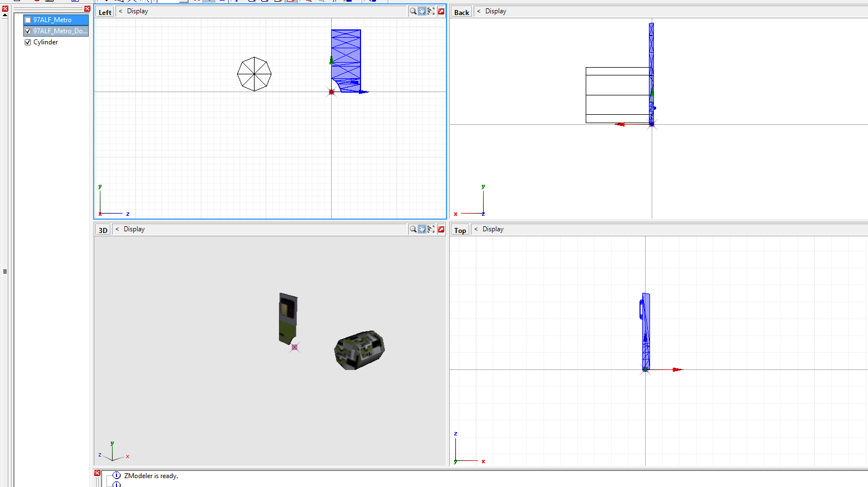Select the Zoom magnifier tool in Left viewport
The height and width of the screenshot is (487, 868).
tap(413, 11)
